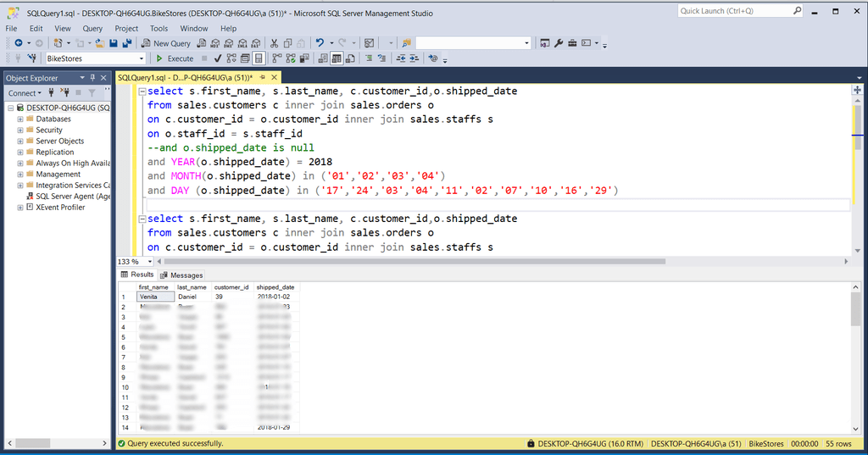Screen dimensions: 868x455
Task: Click the DMX query icon
Action: click(x=229, y=43)
